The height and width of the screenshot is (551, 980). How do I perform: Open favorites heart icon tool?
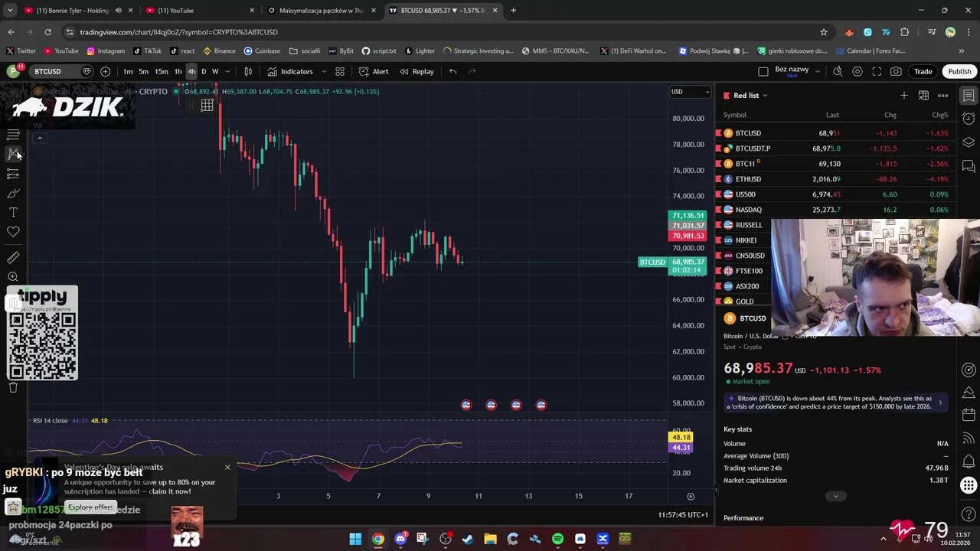[13, 231]
